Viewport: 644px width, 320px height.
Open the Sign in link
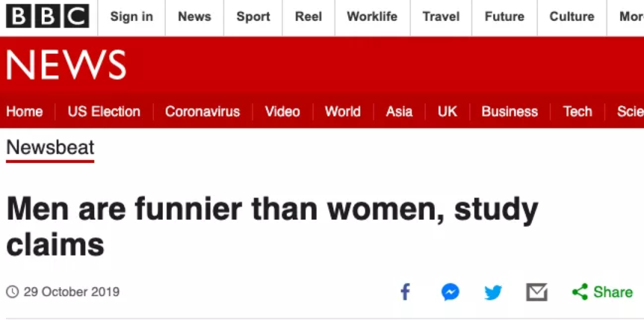pyautogui.click(x=131, y=17)
